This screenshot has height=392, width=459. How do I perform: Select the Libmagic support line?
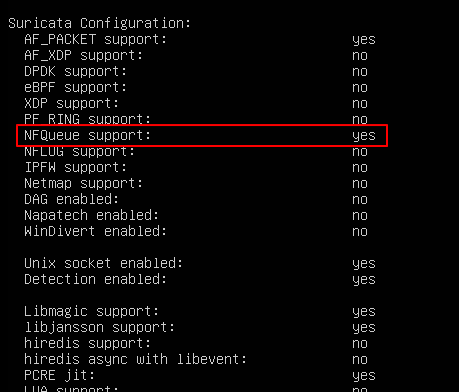pyautogui.click(x=200, y=312)
